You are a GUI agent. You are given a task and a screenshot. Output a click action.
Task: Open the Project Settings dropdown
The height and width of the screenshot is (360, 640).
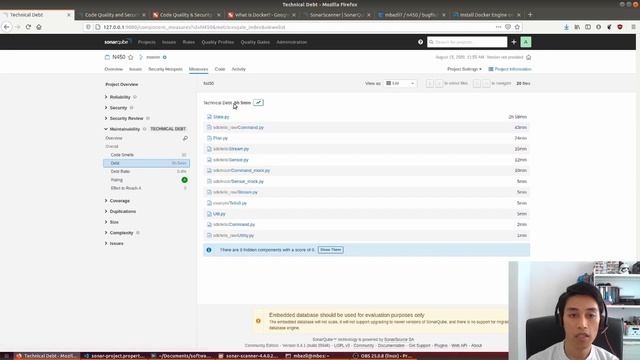(x=464, y=69)
